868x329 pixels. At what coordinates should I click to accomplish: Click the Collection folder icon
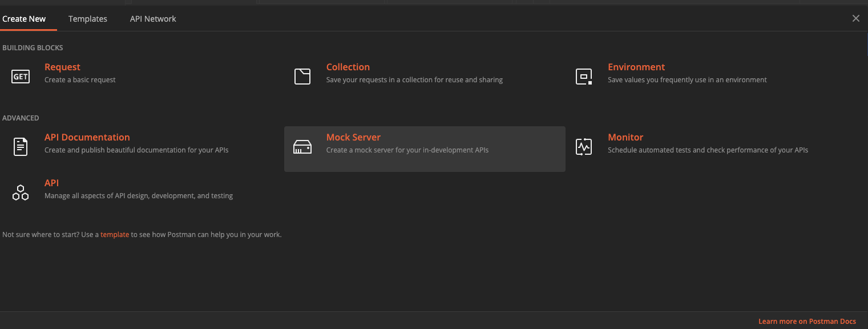(x=302, y=76)
